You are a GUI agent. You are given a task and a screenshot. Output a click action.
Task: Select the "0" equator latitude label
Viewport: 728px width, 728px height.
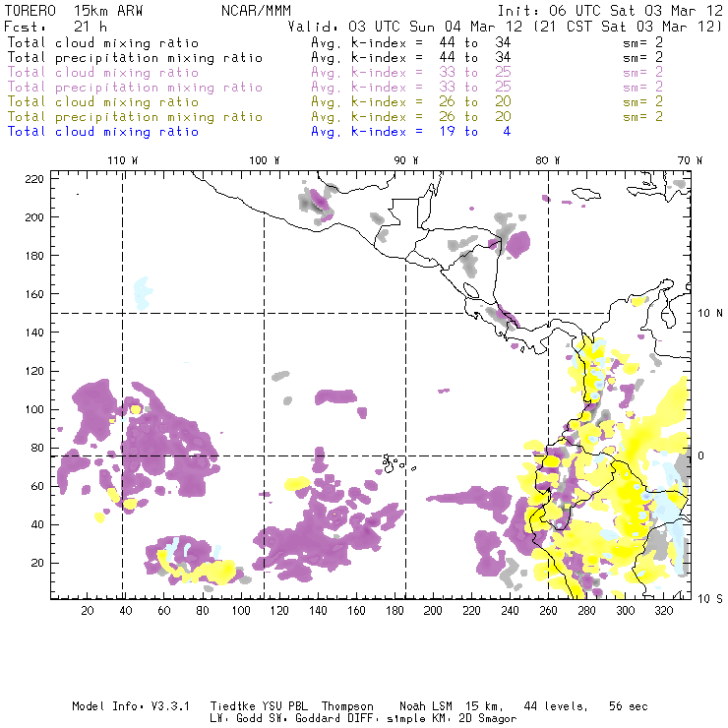point(700,455)
